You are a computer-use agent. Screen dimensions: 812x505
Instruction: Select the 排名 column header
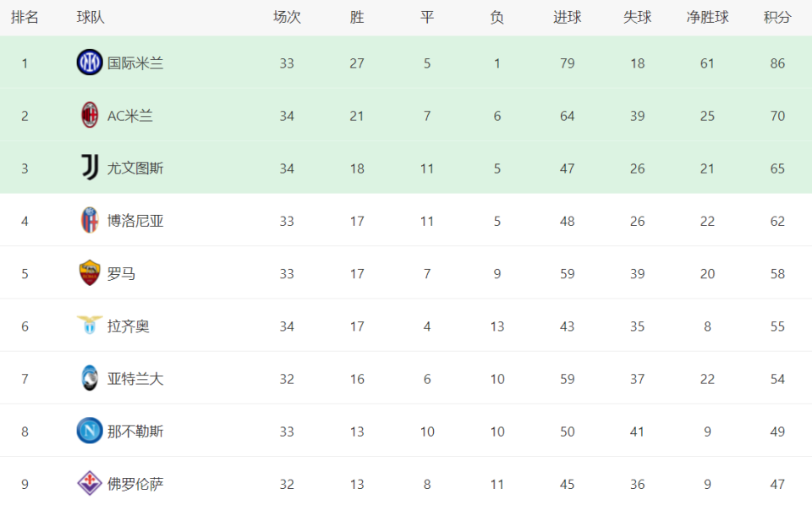click(25, 17)
